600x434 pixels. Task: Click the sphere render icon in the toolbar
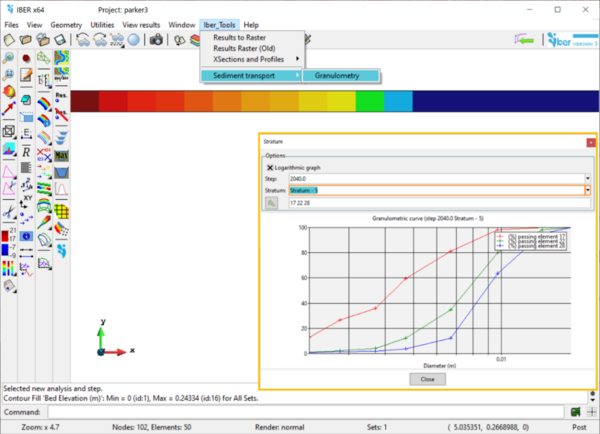(133, 40)
